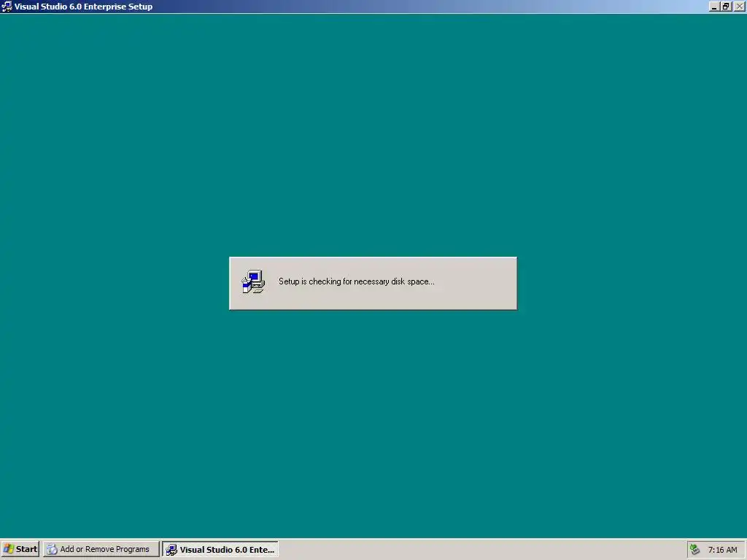747x560 pixels.
Task: Minimize the Visual Studio Setup window
Action: 713,7
